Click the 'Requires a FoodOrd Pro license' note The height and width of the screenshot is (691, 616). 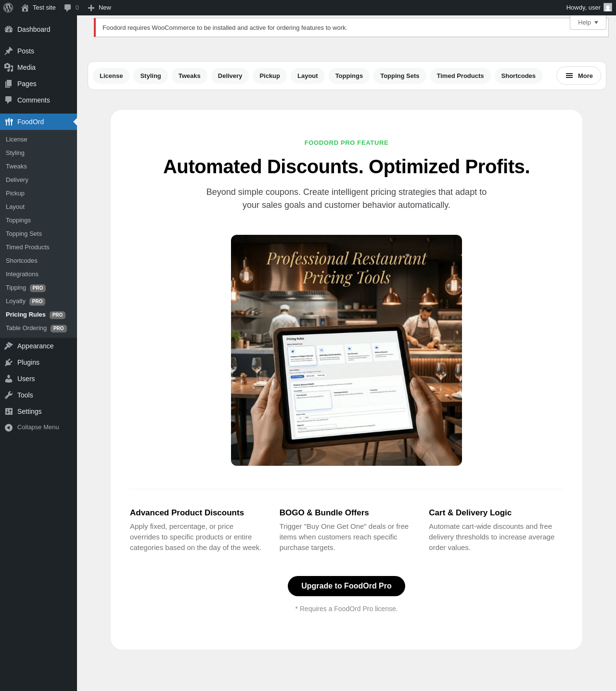click(346, 609)
